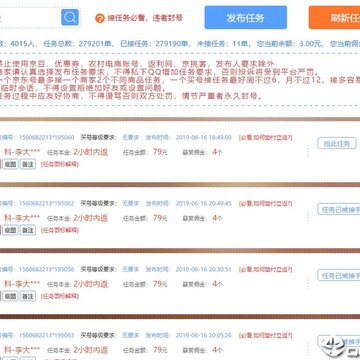Open 必看,如何垫付立返 link for 20:05:26 task
The image size is (360, 360).
point(265,335)
